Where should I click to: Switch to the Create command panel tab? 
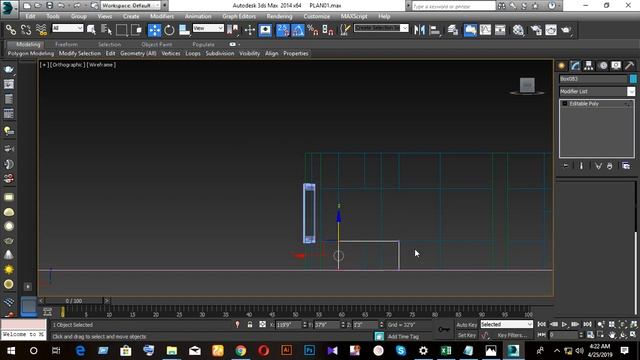[x=562, y=66]
